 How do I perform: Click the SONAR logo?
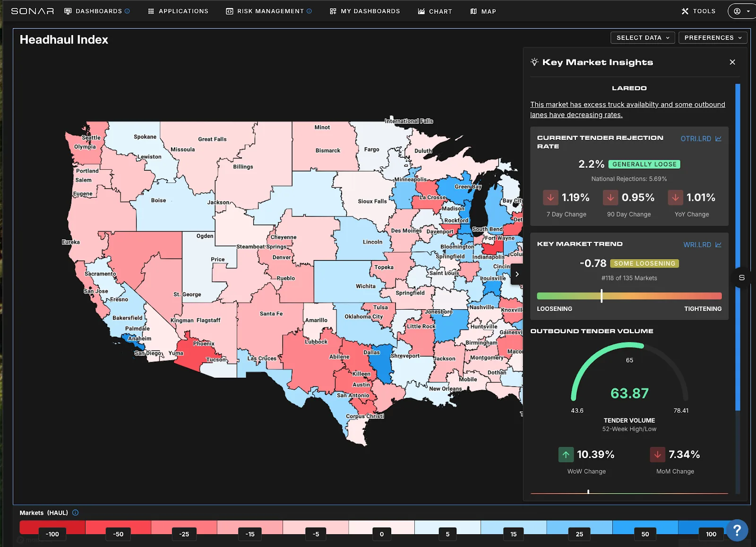coord(32,11)
